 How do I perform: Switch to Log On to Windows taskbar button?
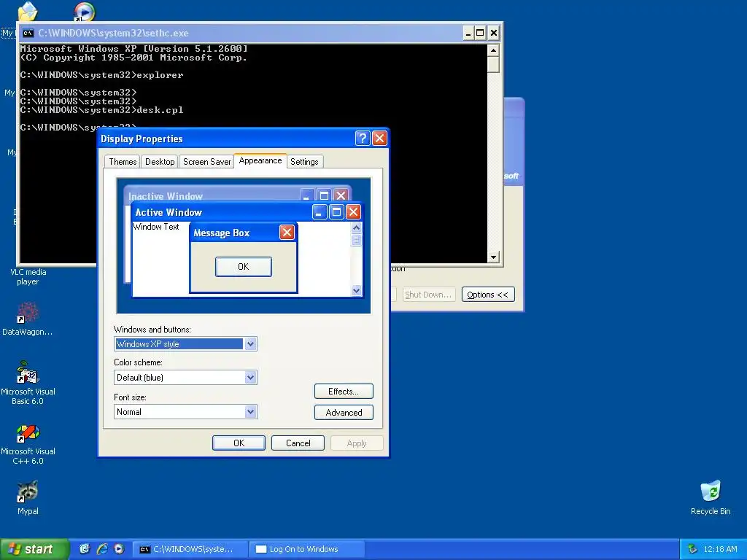(307, 549)
